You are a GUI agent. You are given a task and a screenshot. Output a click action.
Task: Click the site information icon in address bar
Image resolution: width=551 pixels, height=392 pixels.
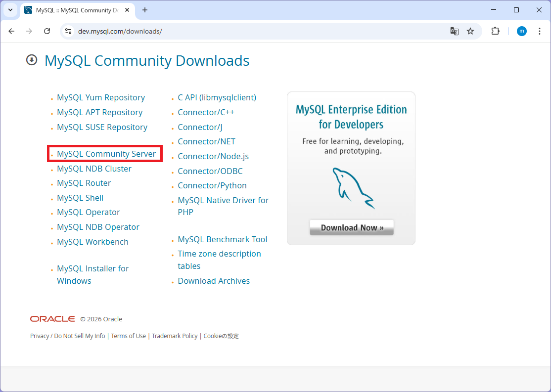[x=68, y=31]
